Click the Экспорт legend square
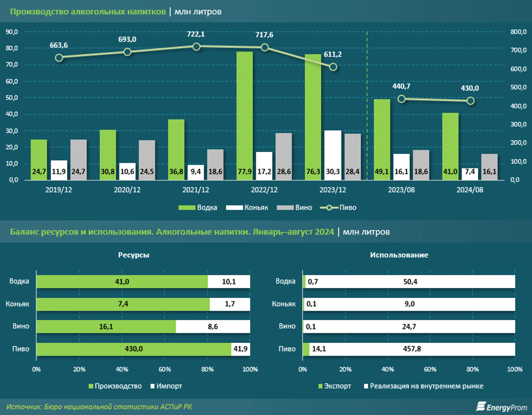The height and width of the screenshot is (415, 532). coord(320,386)
